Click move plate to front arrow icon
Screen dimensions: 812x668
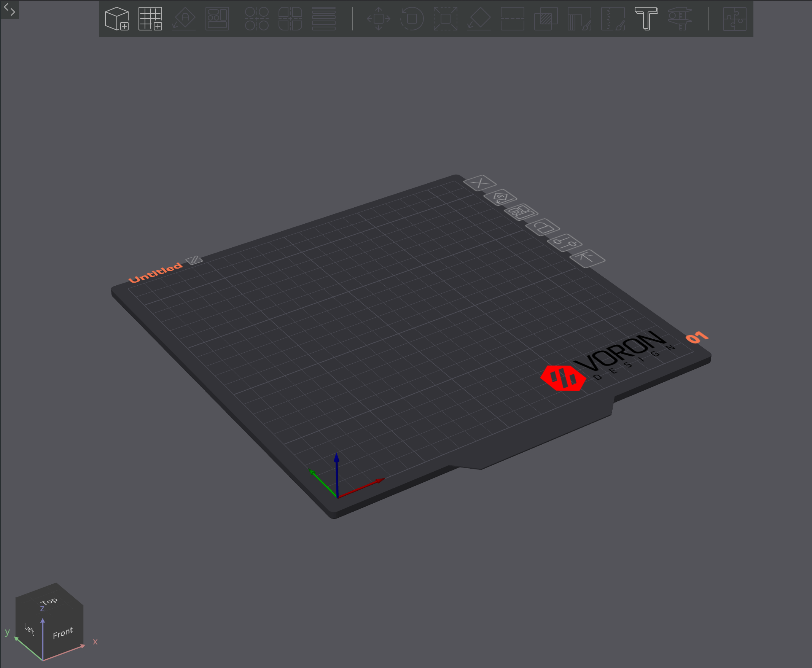tap(587, 258)
